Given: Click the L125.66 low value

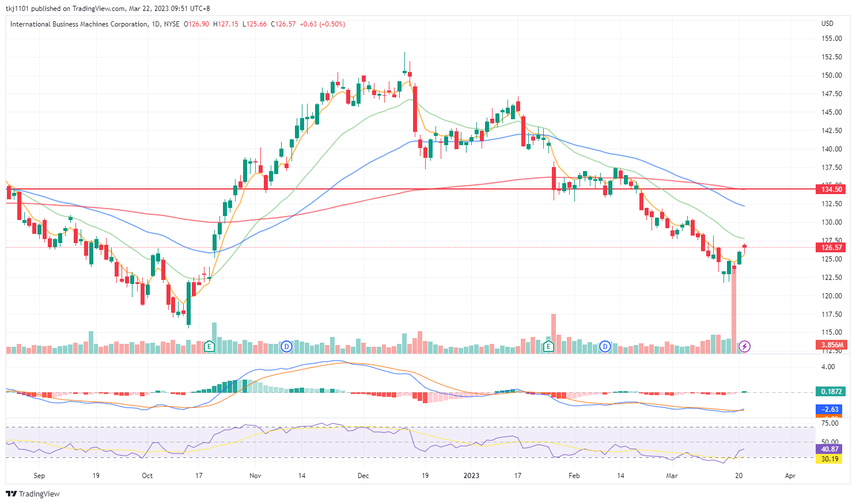Looking at the screenshot, I should [x=254, y=24].
